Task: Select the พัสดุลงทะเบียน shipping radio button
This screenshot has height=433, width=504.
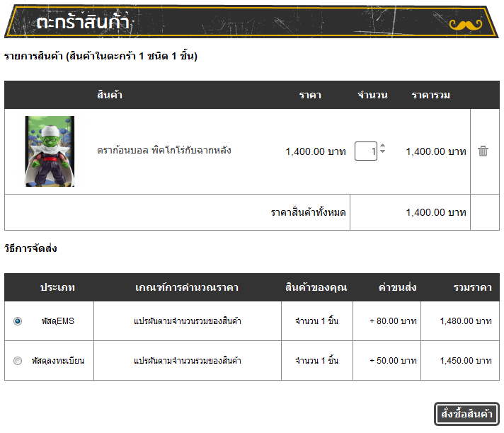Action: 18,361
